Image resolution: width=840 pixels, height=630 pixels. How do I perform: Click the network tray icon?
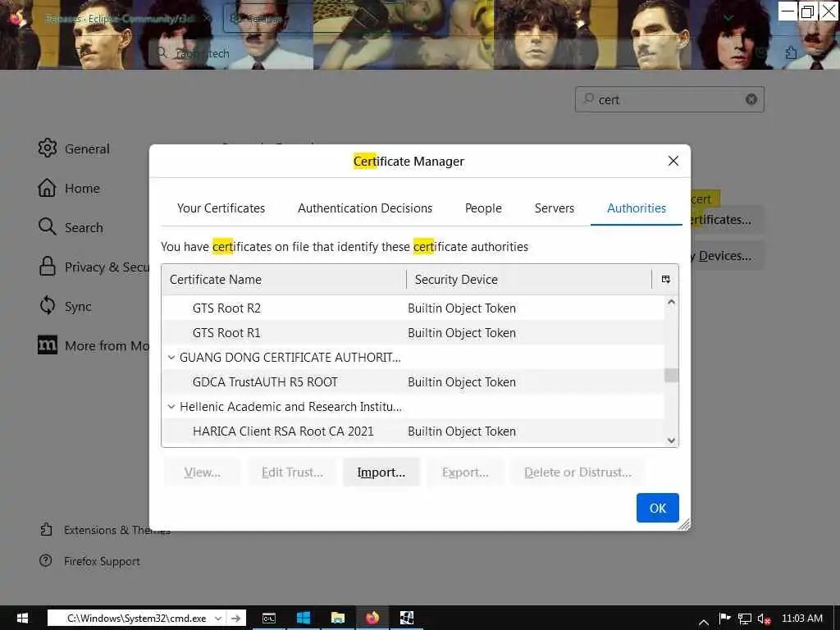pos(744,619)
